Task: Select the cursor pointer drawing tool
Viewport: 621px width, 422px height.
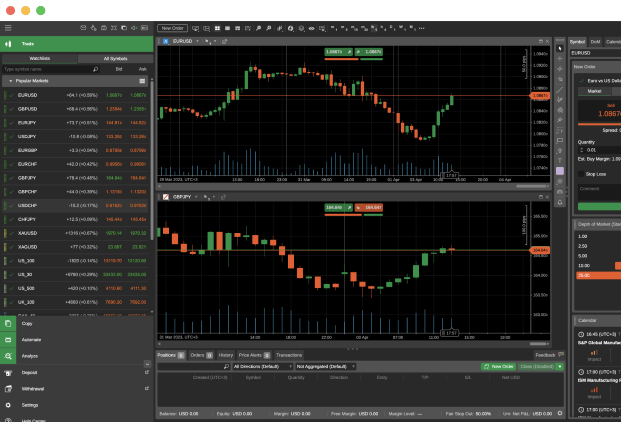Action: click(559, 48)
